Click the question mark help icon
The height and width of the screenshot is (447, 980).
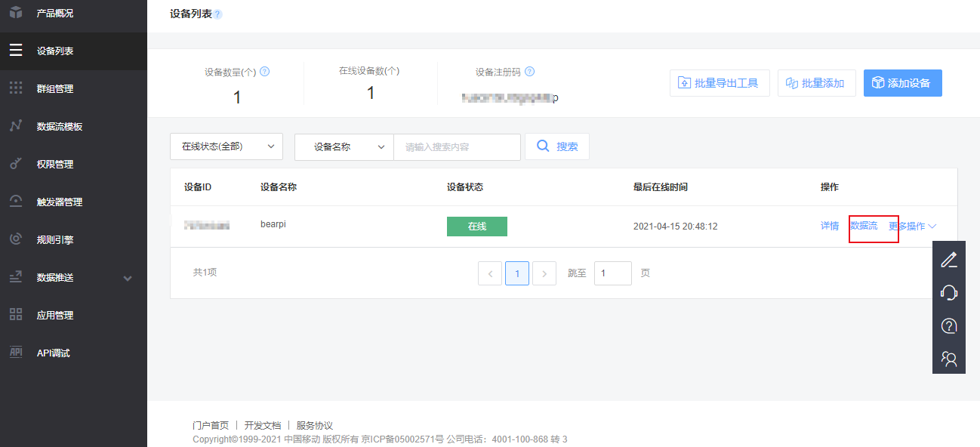(x=949, y=326)
